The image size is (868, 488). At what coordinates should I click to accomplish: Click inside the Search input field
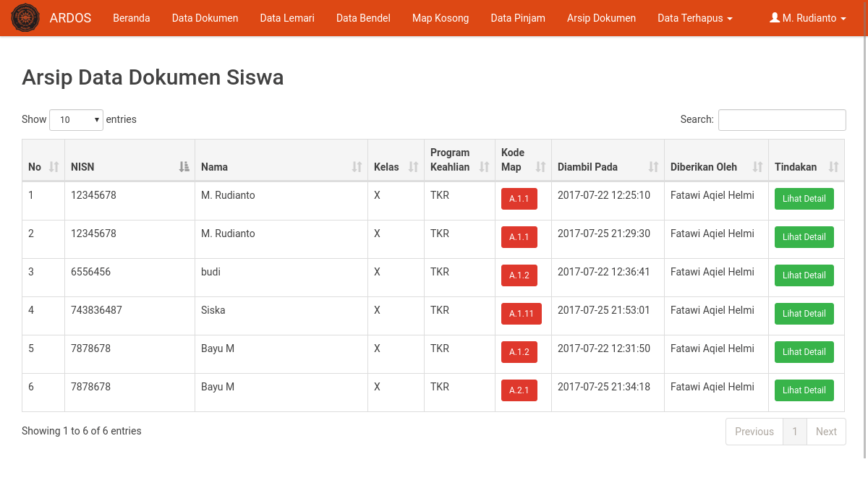click(781, 119)
